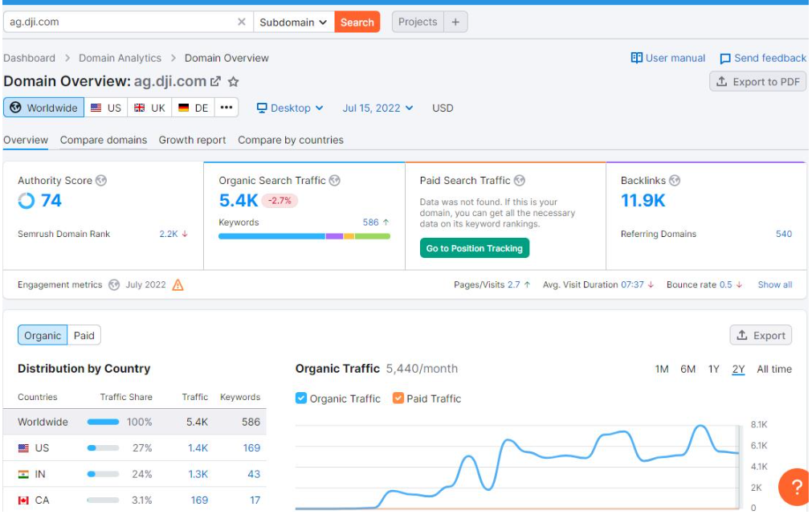Image resolution: width=812 pixels, height=527 pixels.
Task: Click the Send feedback speech bubble icon
Action: (x=725, y=58)
